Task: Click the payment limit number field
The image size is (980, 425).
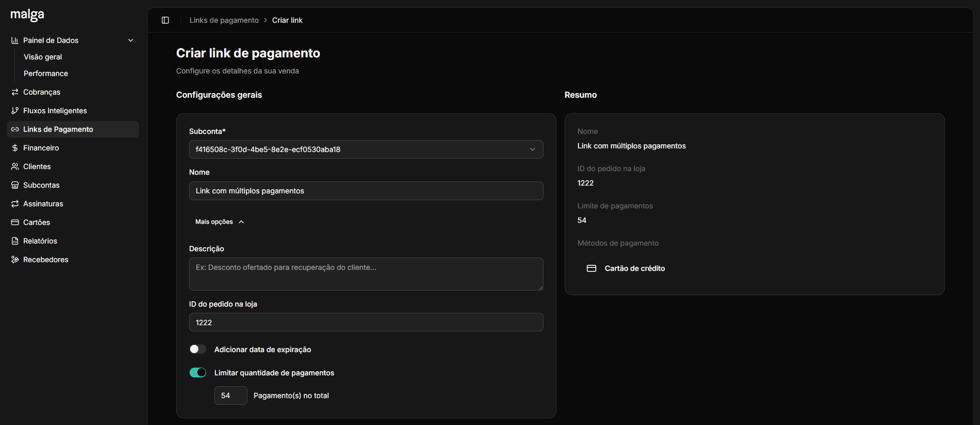Action: [231, 396]
